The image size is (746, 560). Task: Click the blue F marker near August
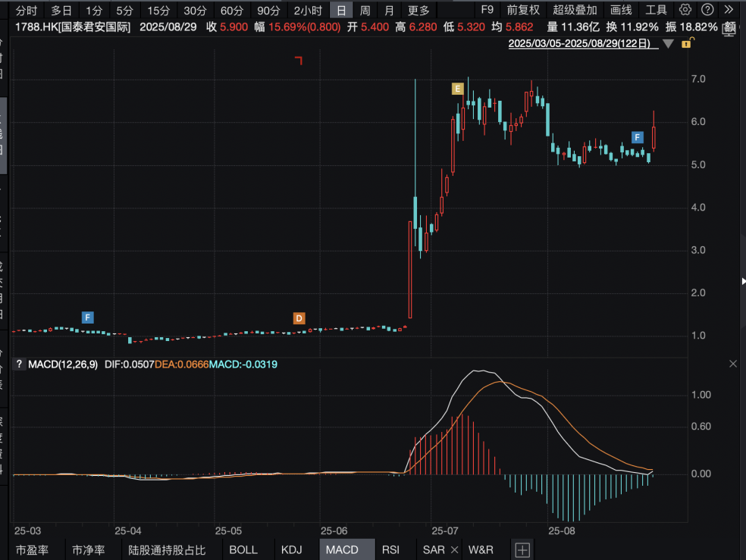638,137
